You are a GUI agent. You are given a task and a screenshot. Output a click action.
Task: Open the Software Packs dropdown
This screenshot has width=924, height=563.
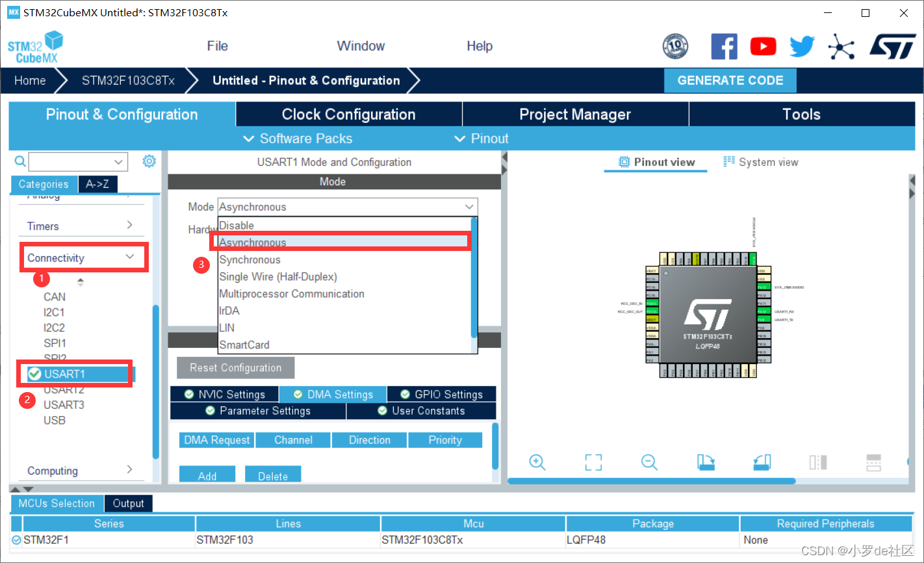pyautogui.click(x=298, y=138)
